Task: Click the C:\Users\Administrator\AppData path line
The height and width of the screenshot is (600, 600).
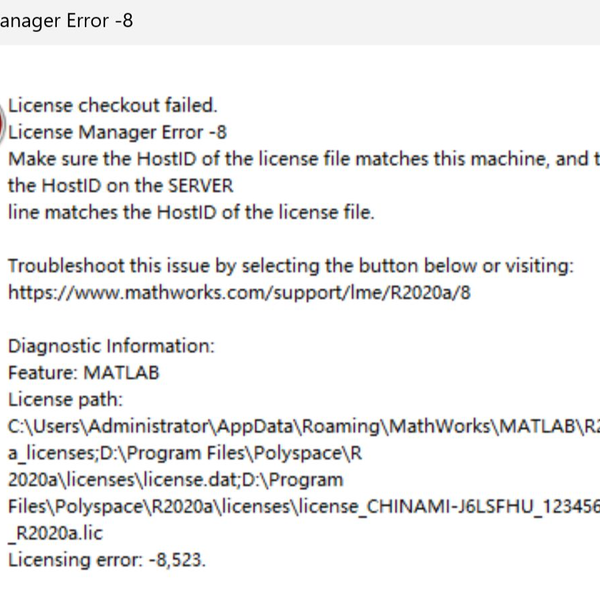Action: (300, 427)
